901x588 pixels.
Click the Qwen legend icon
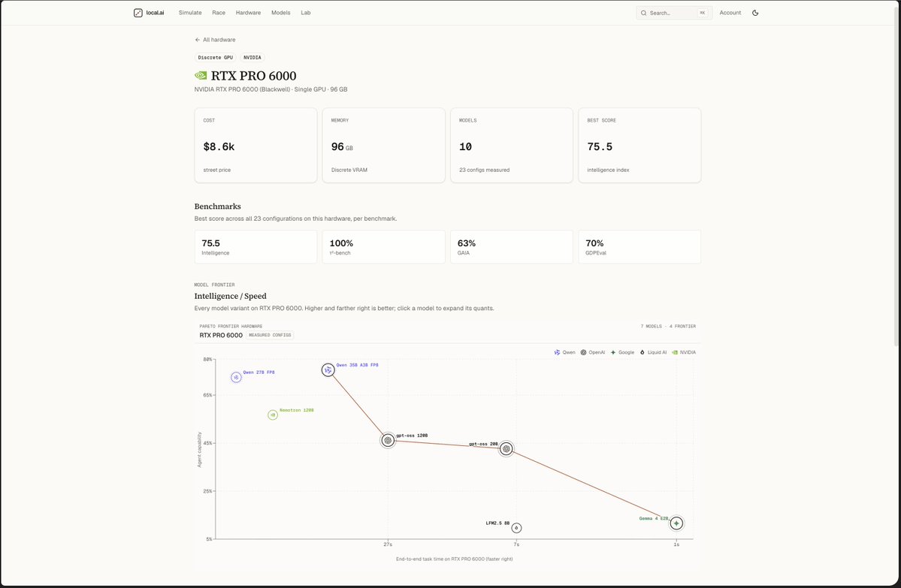coord(557,352)
